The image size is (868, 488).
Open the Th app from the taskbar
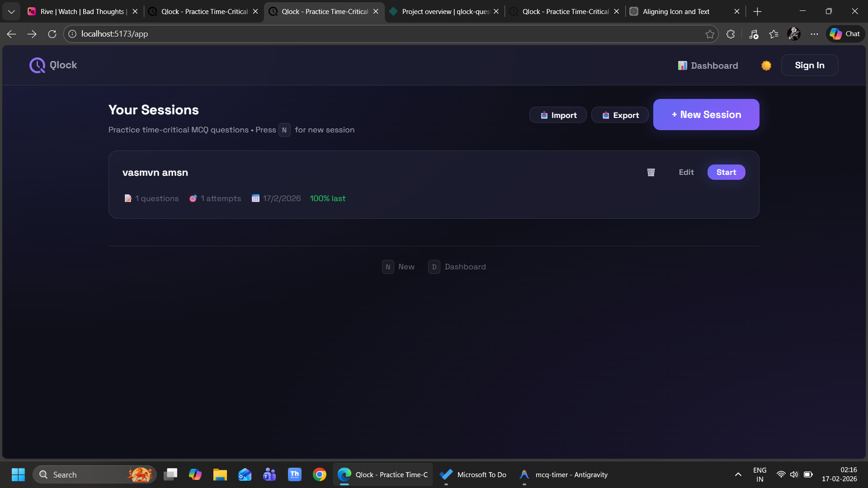point(295,474)
